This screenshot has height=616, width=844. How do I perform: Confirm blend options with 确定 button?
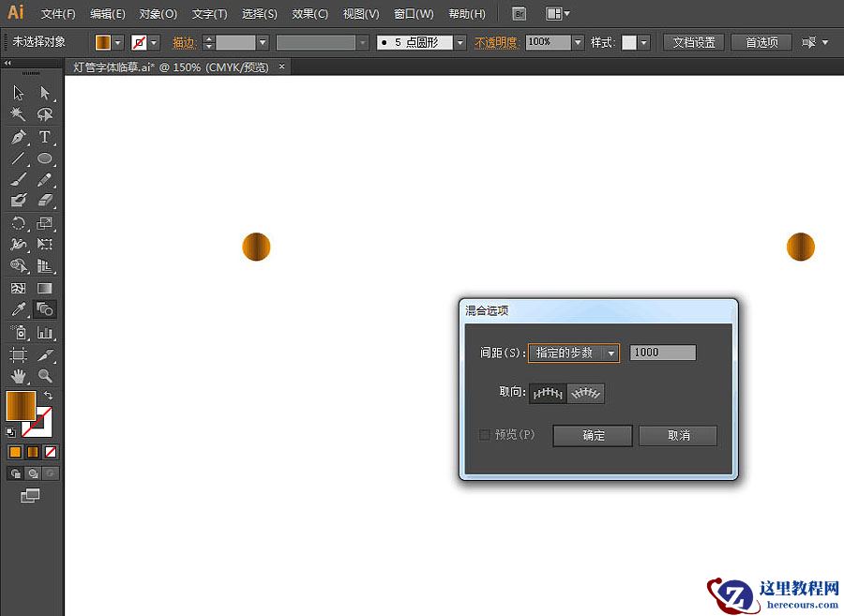click(592, 435)
